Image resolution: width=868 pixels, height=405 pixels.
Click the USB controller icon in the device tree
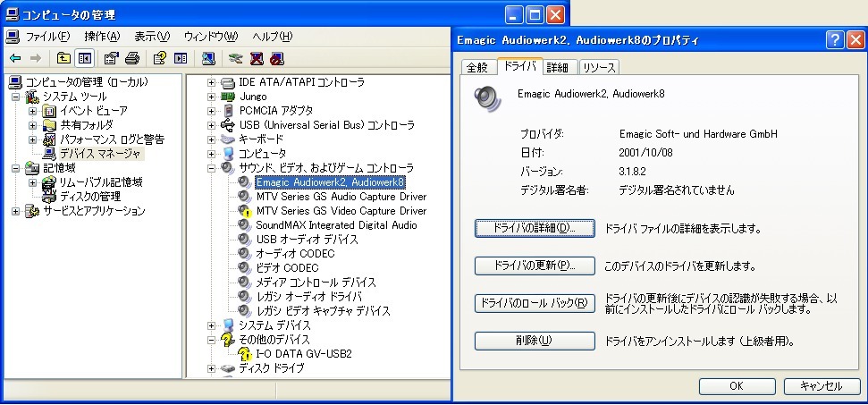point(228,125)
